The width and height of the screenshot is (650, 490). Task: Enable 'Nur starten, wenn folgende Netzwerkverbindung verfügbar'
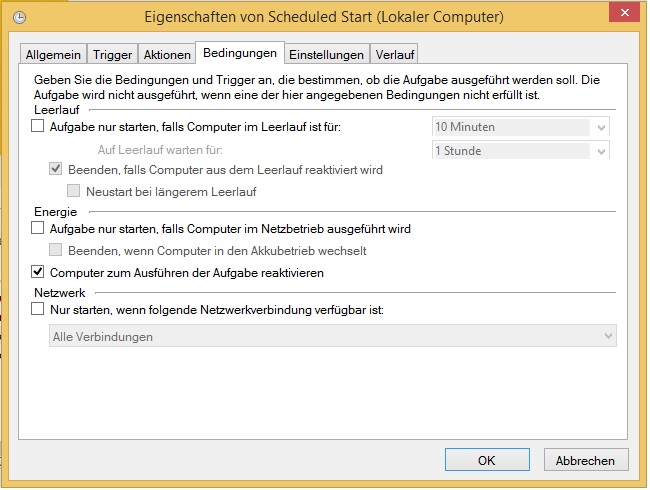tap(38, 310)
